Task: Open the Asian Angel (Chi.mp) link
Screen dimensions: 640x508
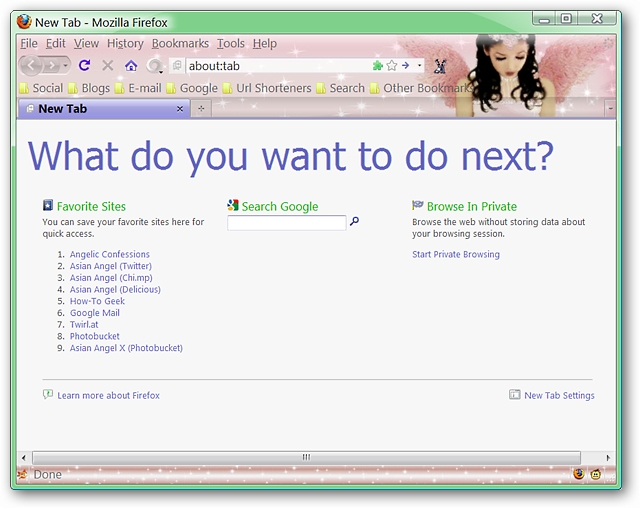Action: (111, 278)
